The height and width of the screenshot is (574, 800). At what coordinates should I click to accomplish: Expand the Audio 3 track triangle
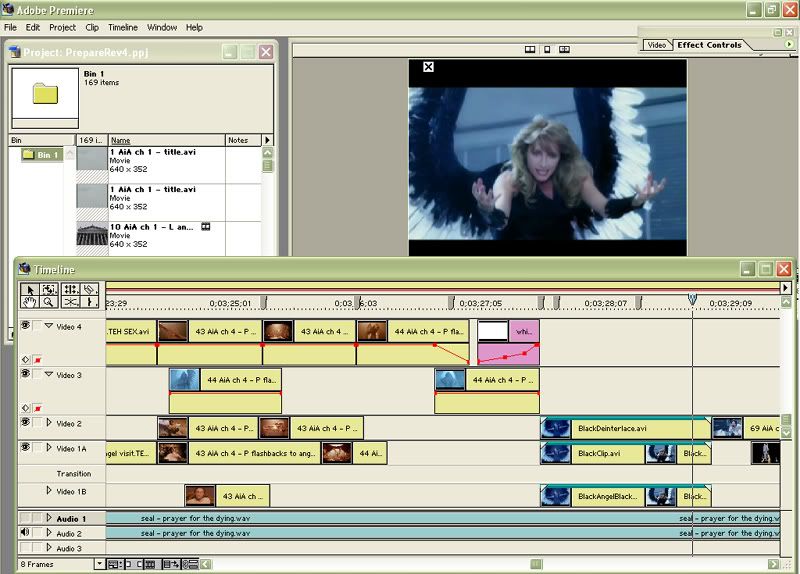[x=49, y=547]
